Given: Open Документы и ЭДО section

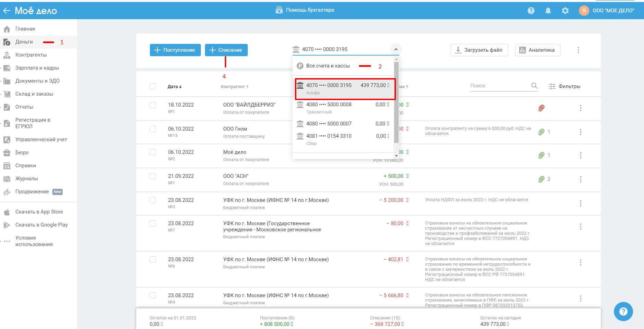Looking at the screenshot, I should pos(37,81).
